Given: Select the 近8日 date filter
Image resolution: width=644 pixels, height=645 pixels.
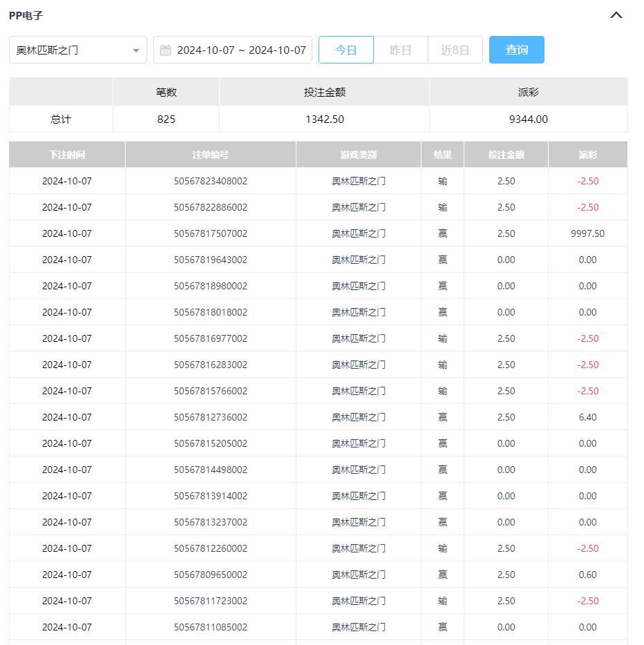Looking at the screenshot, I should tap(455, 50).
